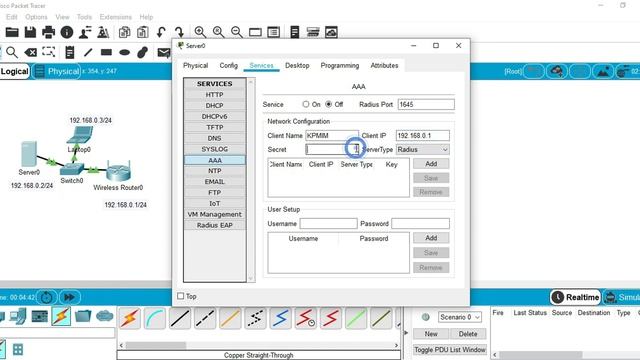Viewport: 640px width, 360px height.
Task: Choose the Draw Ellipse tool
Action: click(124, 52)
